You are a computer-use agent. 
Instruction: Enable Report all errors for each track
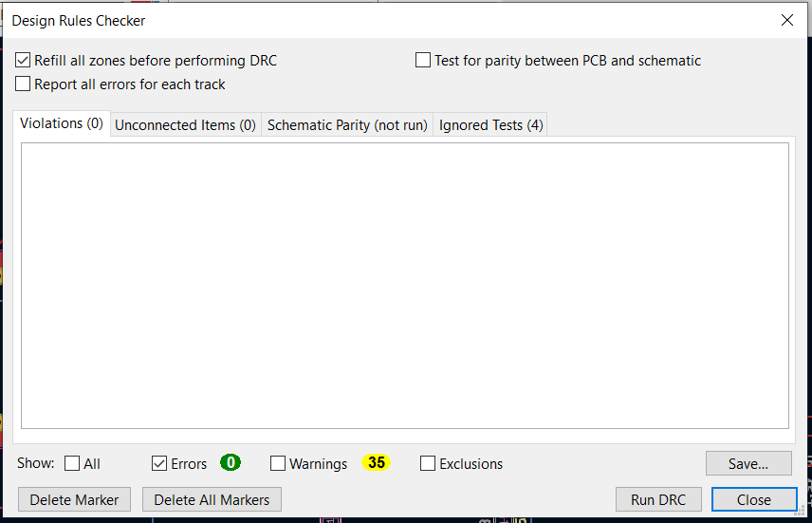tap(24, 84)
